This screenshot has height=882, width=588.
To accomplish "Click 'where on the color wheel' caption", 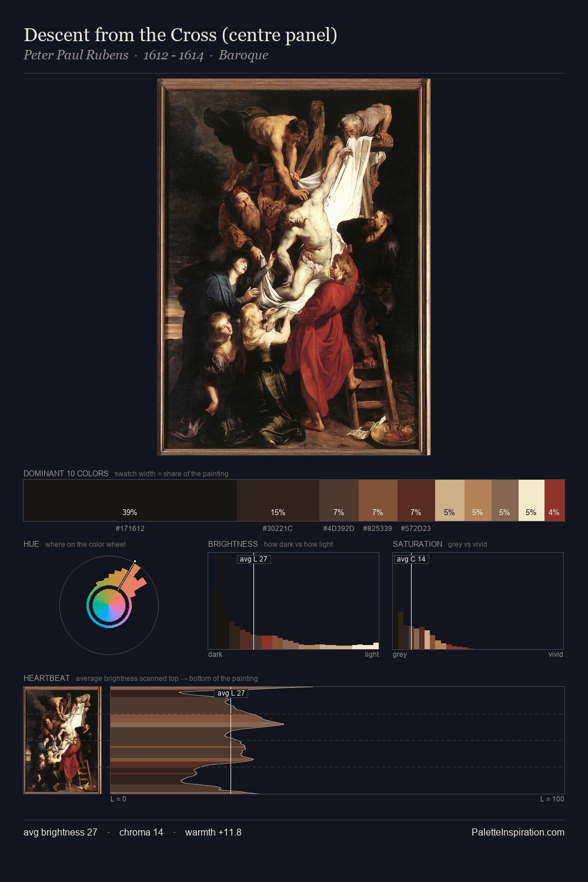I will click(85, 544).
